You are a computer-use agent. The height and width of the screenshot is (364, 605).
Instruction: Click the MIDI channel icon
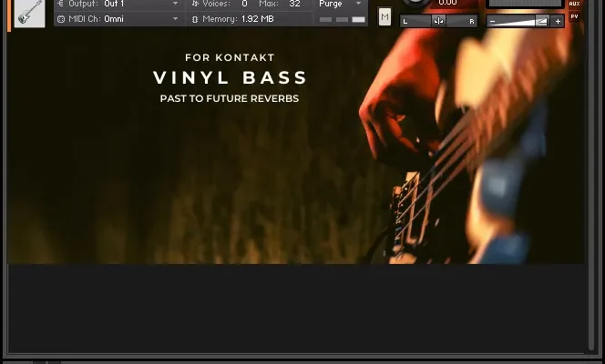coord(61,18)
